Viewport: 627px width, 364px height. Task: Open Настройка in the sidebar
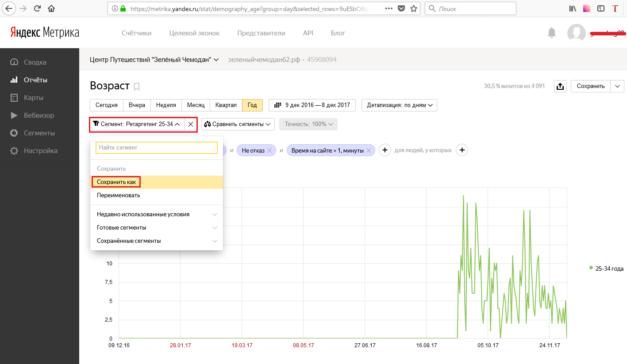[x=34, y=151]
